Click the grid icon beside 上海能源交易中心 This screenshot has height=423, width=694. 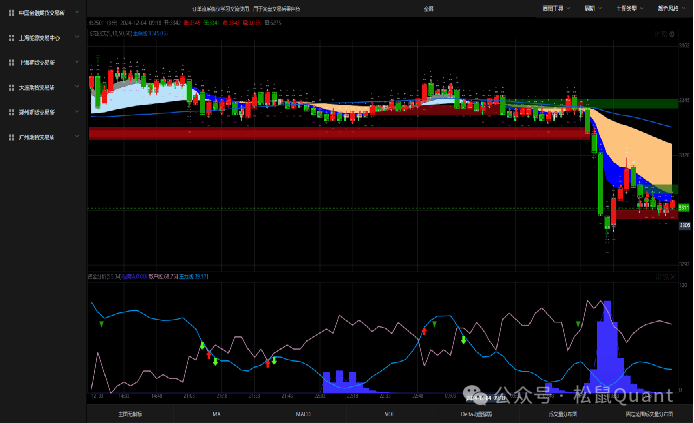pyautogui.click(x=10, y=38)
